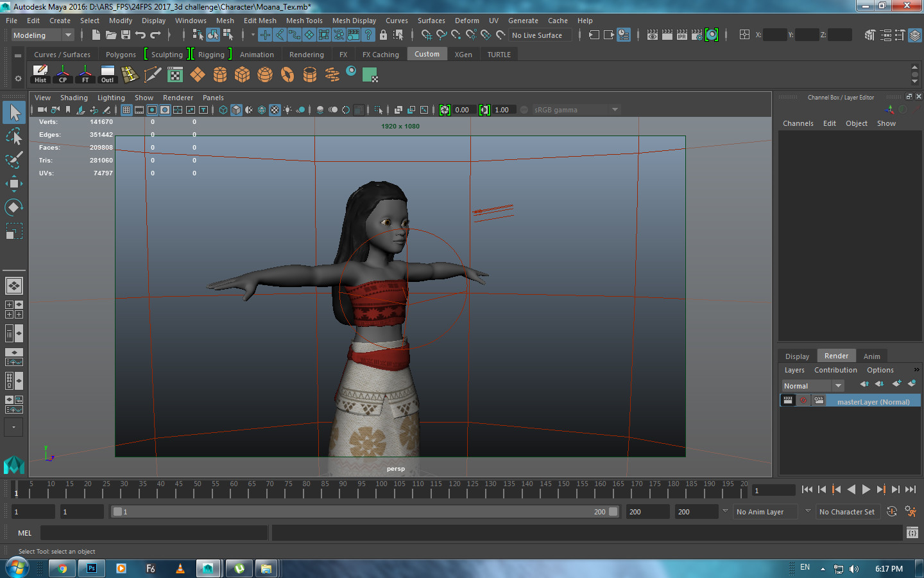Create polygon plane from shelf

click(x=198, y=74)
